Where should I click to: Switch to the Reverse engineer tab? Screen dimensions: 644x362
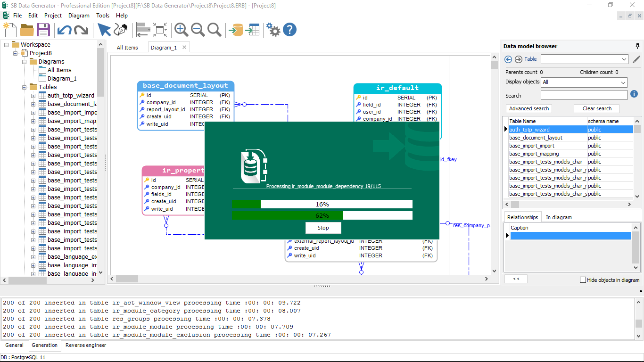pos(86,345)
